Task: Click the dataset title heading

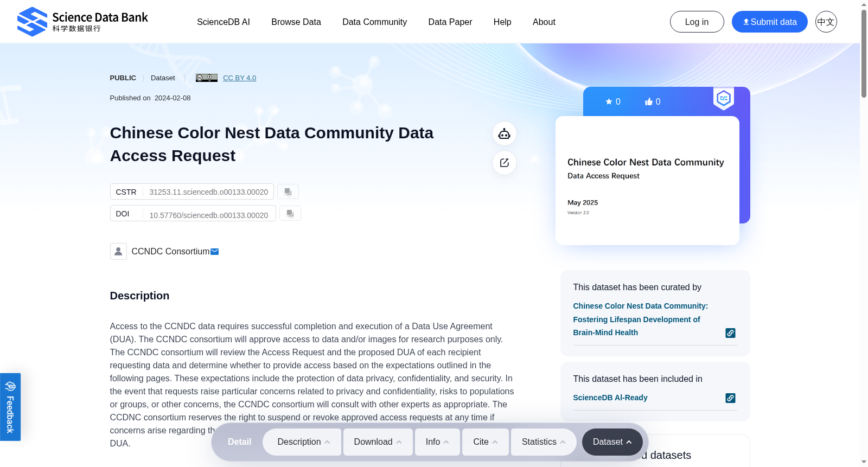Action: (x=272, y=144)
